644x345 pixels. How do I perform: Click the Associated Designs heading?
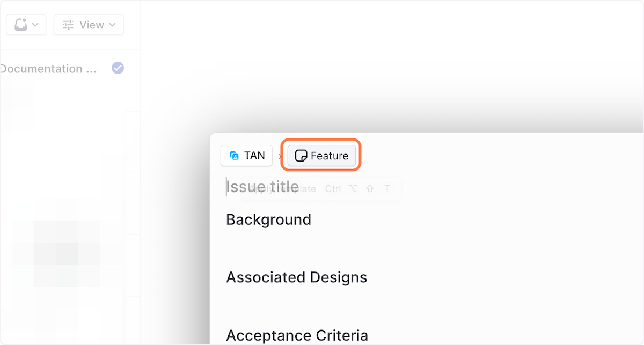pyautogui.click(x=296, y=277)
